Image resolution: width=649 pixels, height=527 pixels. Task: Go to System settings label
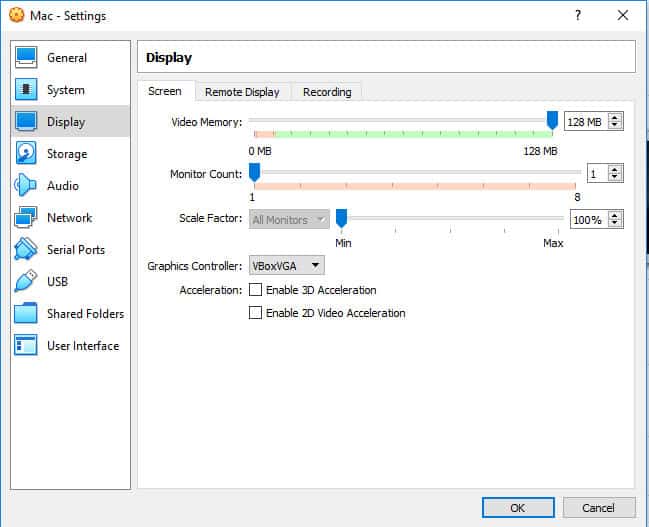(x=66, y=89)
